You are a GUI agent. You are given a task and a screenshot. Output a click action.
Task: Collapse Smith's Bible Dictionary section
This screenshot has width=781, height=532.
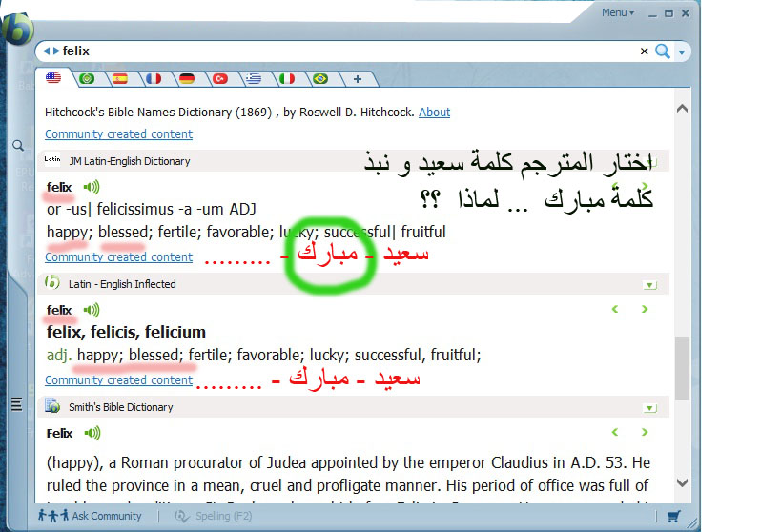click(x=649, y=407)
